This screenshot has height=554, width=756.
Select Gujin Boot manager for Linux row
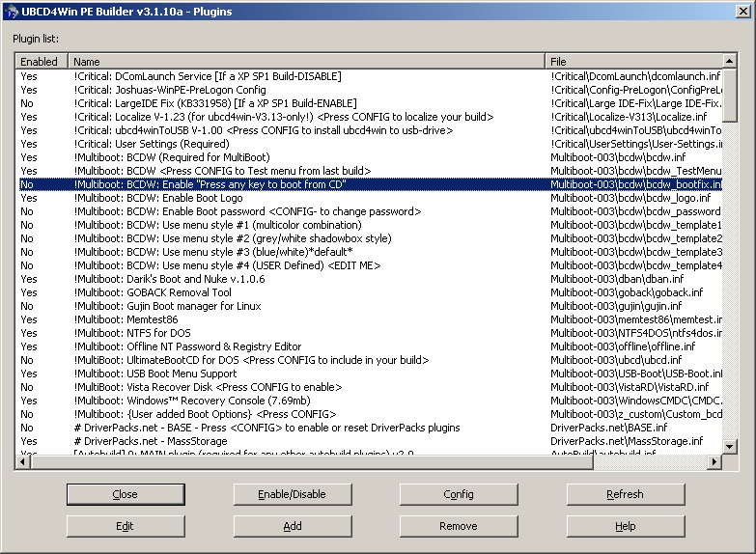[371, 306]
